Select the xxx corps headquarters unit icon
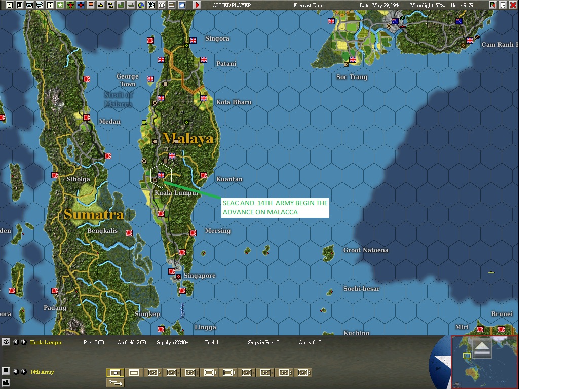The height and width of the screenshot is (392, 576). click(x=134, y=373)
